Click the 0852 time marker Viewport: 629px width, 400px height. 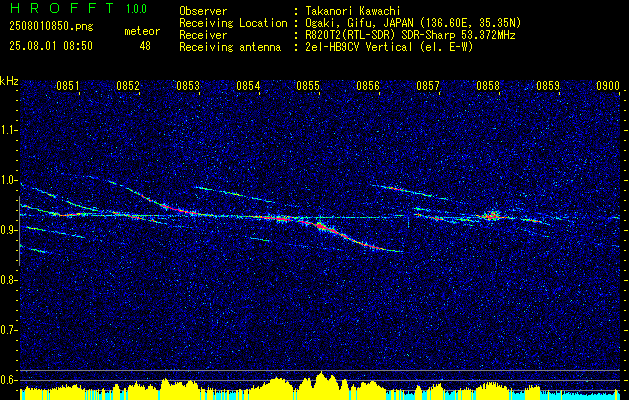click(x=128, y=86)
